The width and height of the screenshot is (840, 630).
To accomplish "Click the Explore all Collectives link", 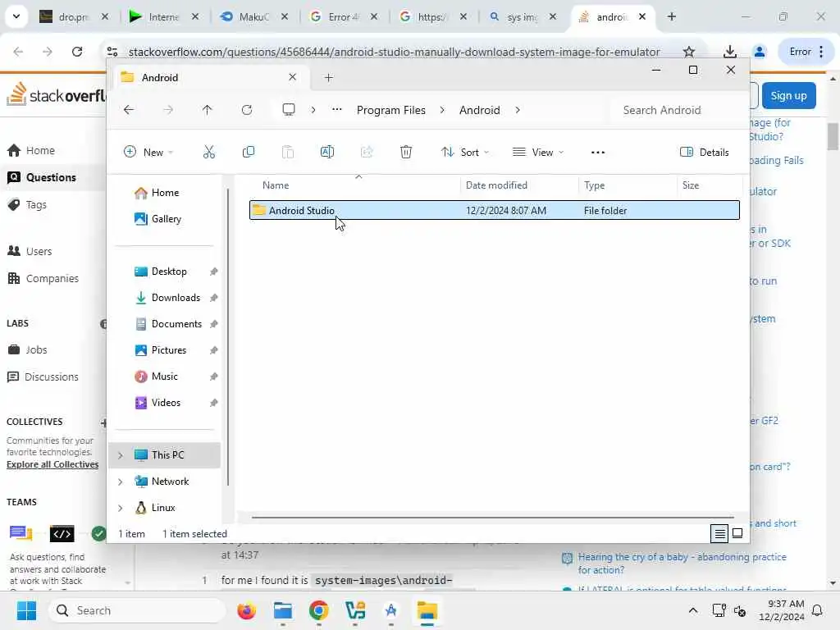I will coord(52,464).
